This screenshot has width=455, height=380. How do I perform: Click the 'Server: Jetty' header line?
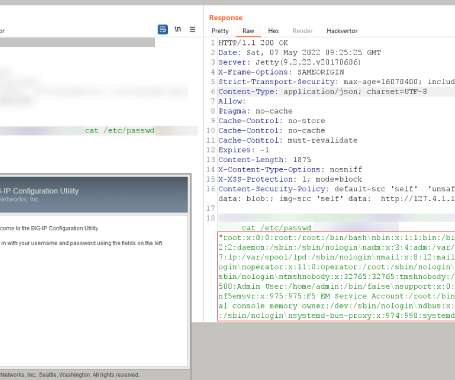289,62
